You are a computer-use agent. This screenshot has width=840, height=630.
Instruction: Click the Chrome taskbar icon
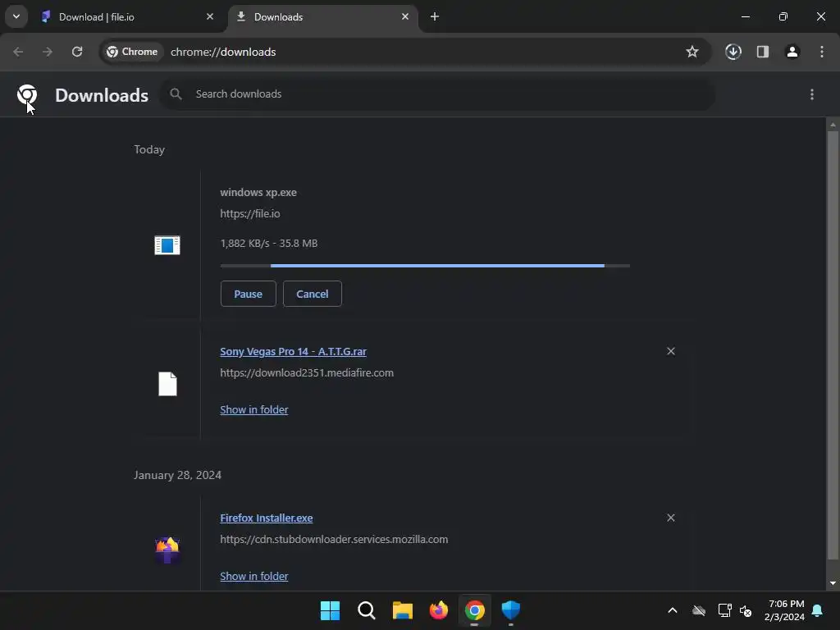pyautogui.click(x=475, y=610)
